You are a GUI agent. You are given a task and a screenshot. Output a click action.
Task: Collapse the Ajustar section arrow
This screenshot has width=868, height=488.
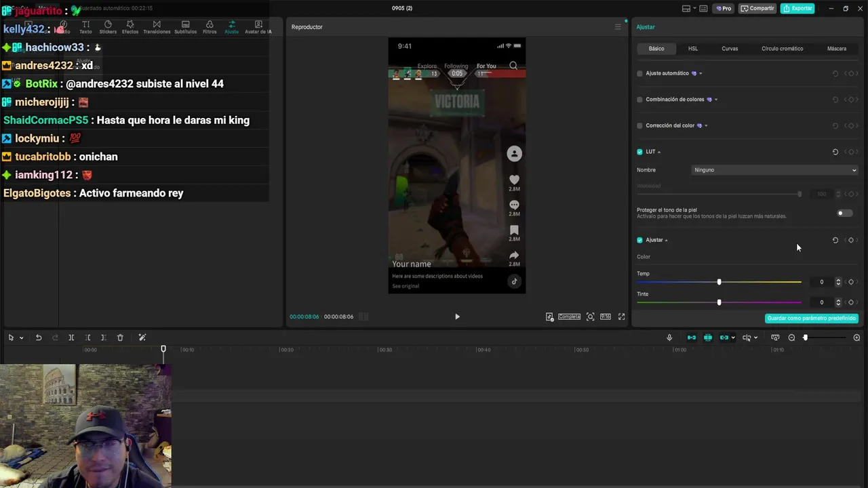[x=667, y=240]
